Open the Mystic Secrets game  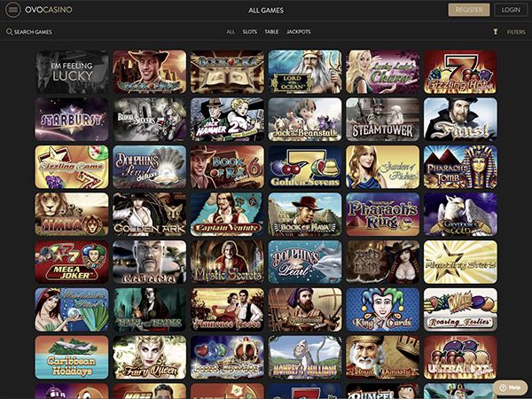pyautogui.click(x=227, y=262)
